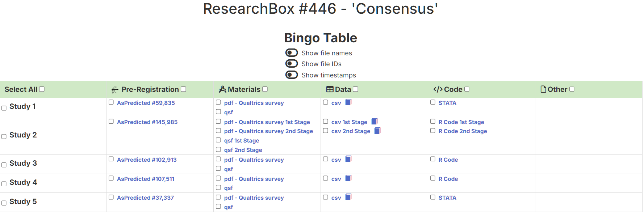Turn on Show timestamps switch
This screenshot has width=644, height=212.
[292, 75]
